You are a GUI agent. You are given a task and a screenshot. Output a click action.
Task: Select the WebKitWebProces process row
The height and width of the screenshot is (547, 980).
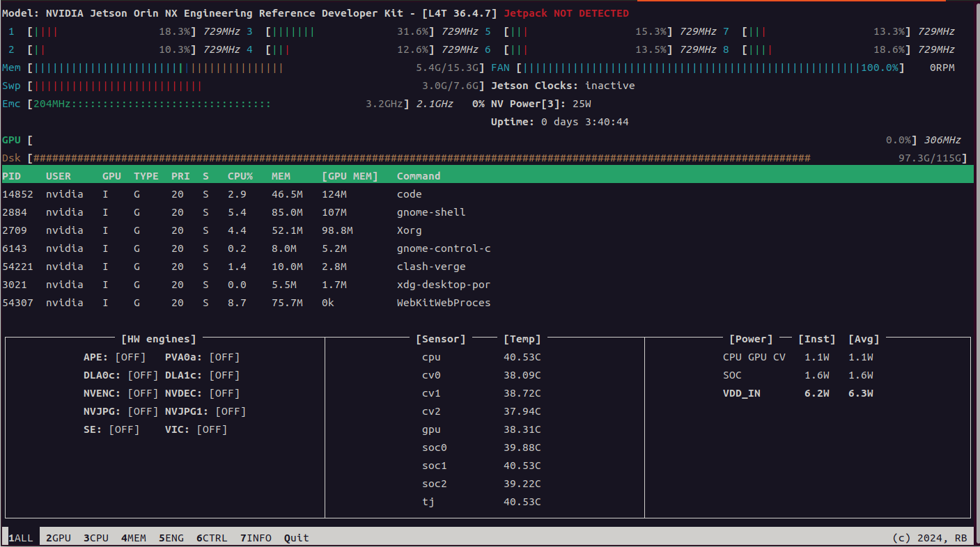(487, 303)
